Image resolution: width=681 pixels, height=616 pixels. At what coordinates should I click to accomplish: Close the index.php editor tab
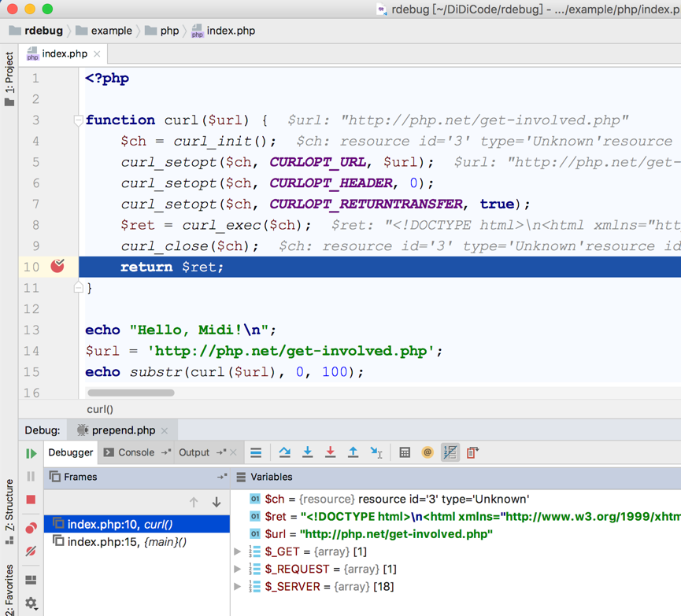click(x=97, y=54)
